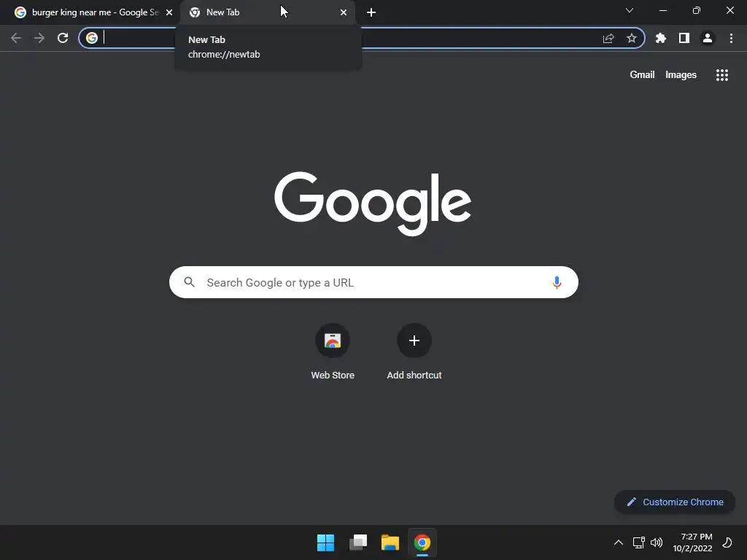Show hidden system tray icons

pos(619,542)
